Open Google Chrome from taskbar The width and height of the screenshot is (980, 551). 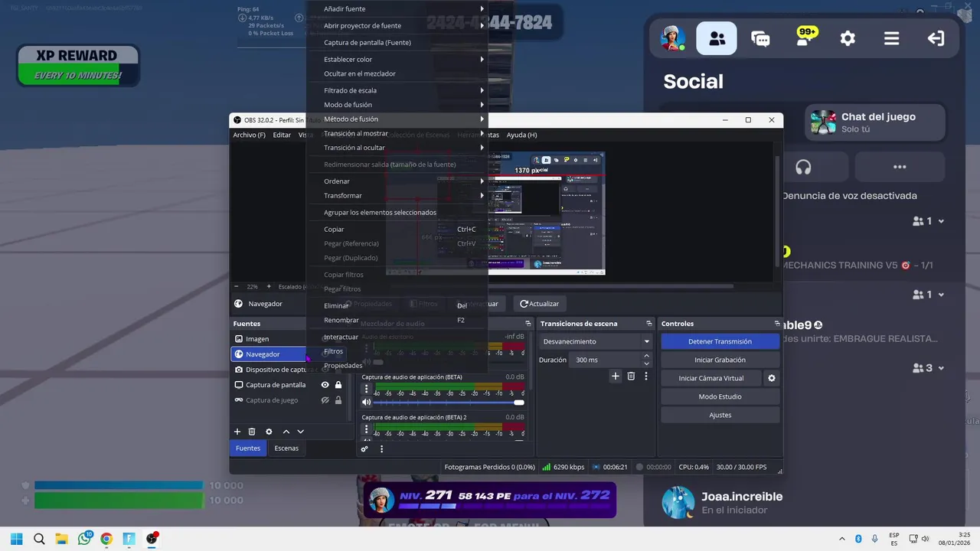coord(106,539)
